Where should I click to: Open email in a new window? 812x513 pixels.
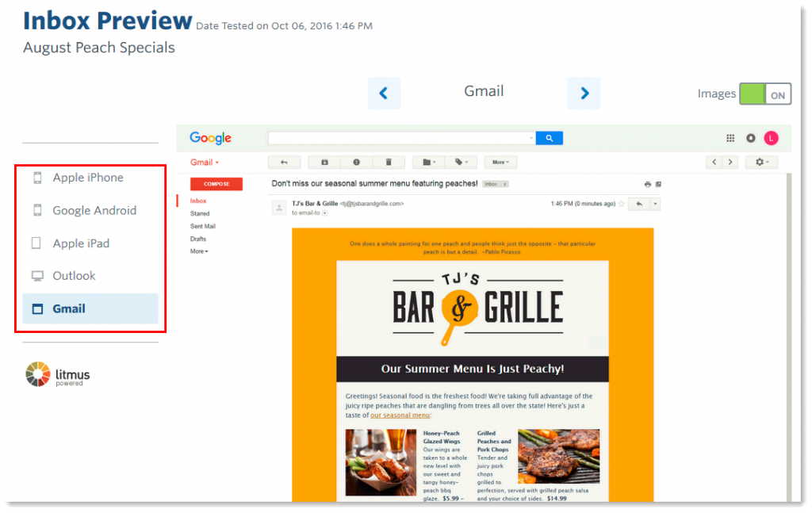coord(658,184)
